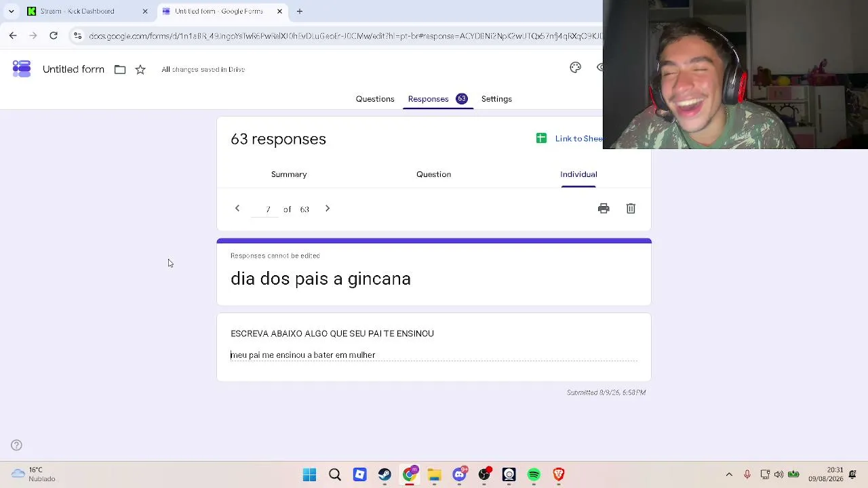Open the volume tray control
868x488 pixels.
tap(778, 474)
